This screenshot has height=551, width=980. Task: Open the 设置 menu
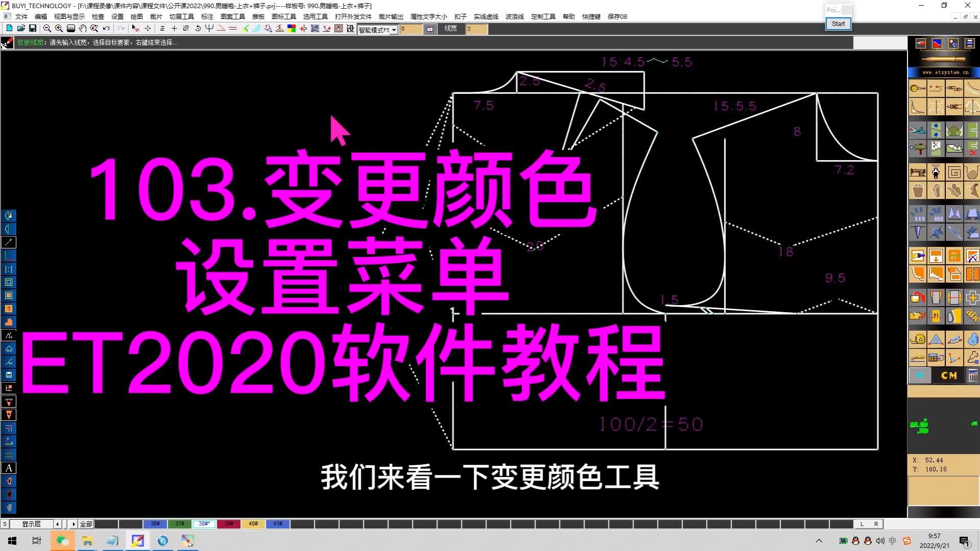point(116,16)
